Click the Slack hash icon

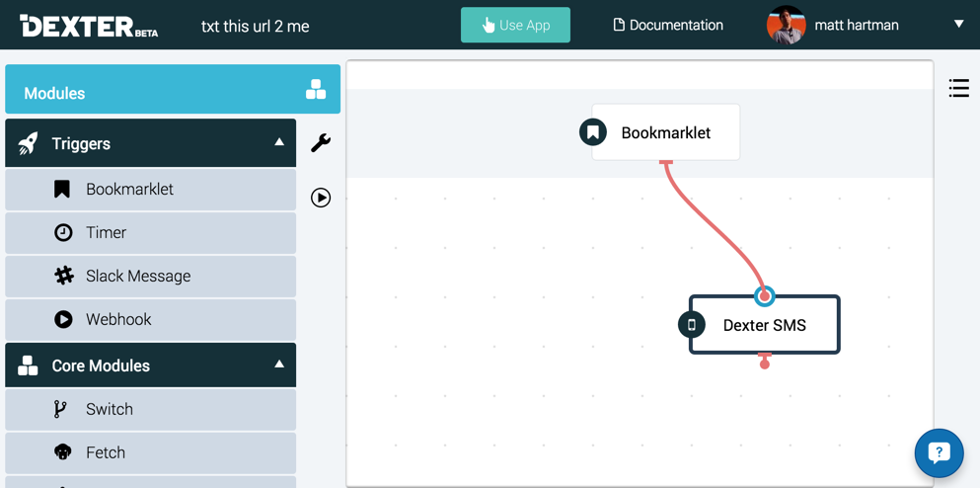click(x=64, y=276)
